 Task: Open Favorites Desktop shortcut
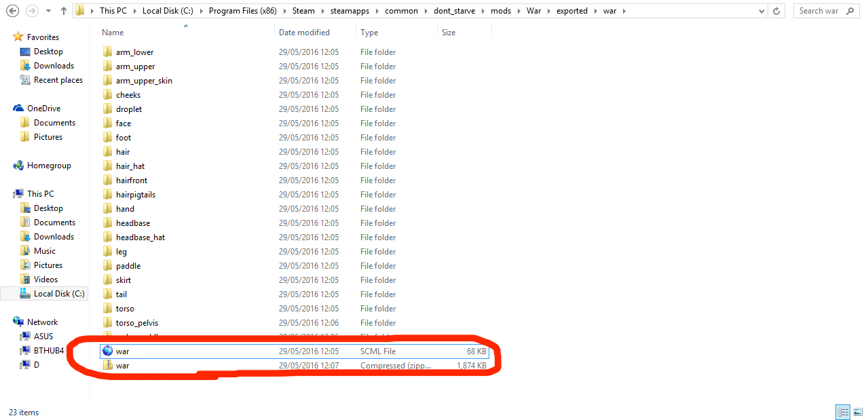click(48, 52)
